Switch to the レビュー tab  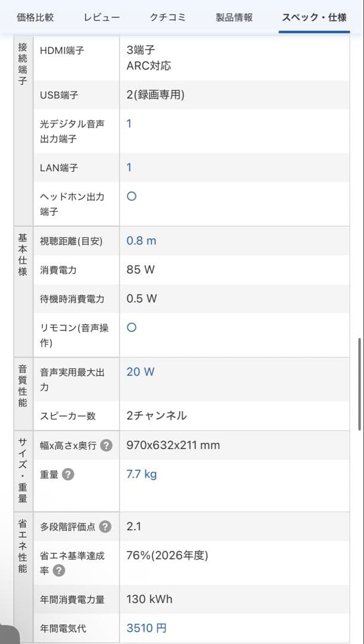[102, 17]
